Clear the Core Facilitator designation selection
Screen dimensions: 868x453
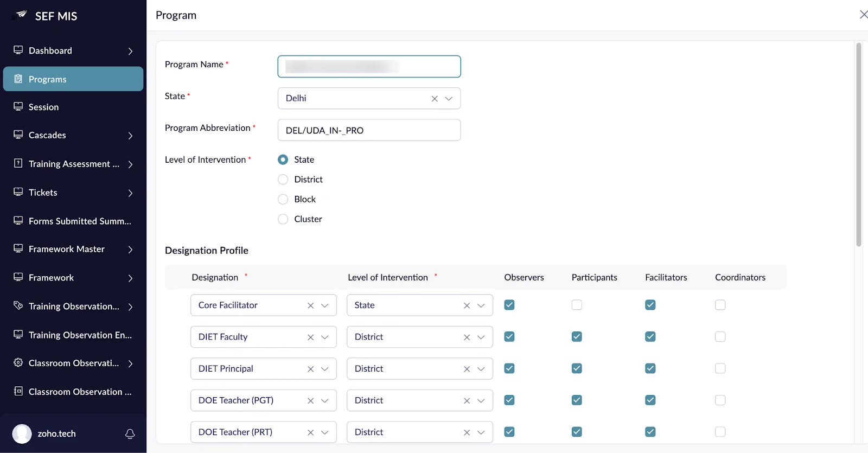click(x=311, y=305)
